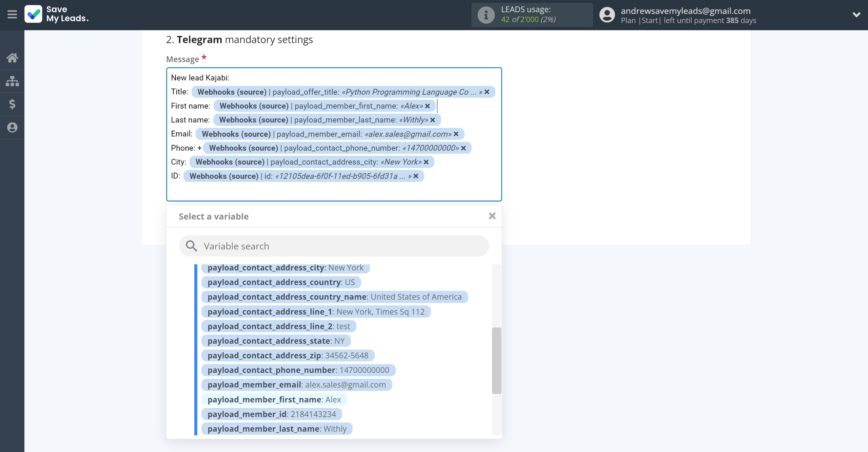
Task: Select payload_member_id variable
Action: [x=272, y=414]
